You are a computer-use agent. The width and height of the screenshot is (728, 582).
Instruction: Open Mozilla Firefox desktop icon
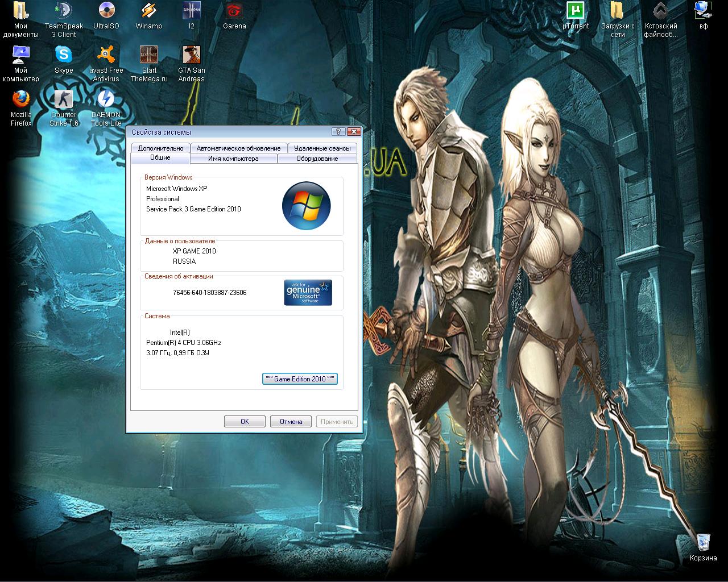click(x=21, y=108)
